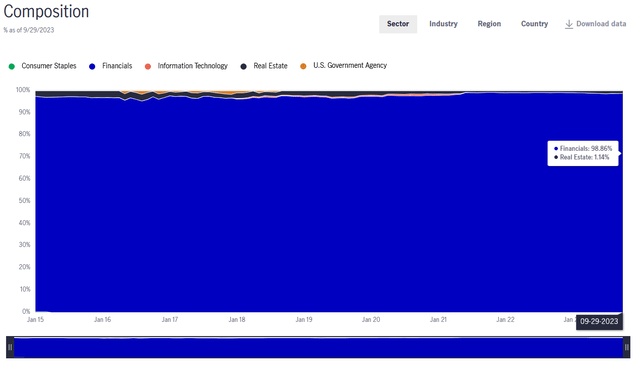This screenshot has width=640, height=372.
Task: Click the Jan 16 axis label
Action: click(x=102, y=320)
